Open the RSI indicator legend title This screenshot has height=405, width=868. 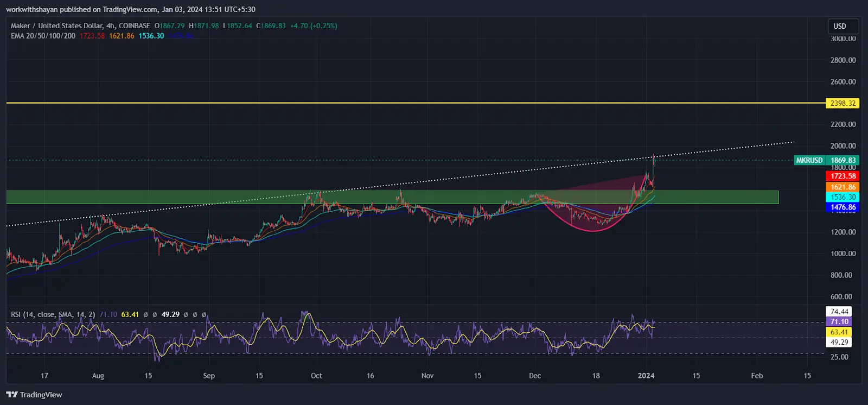53,314
